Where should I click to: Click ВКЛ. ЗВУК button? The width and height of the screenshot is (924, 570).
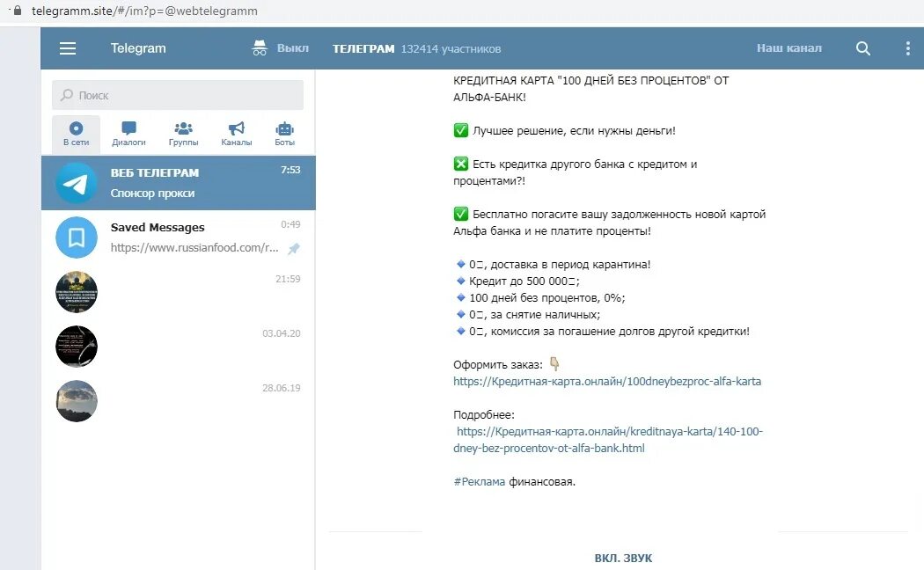(623, 558)
